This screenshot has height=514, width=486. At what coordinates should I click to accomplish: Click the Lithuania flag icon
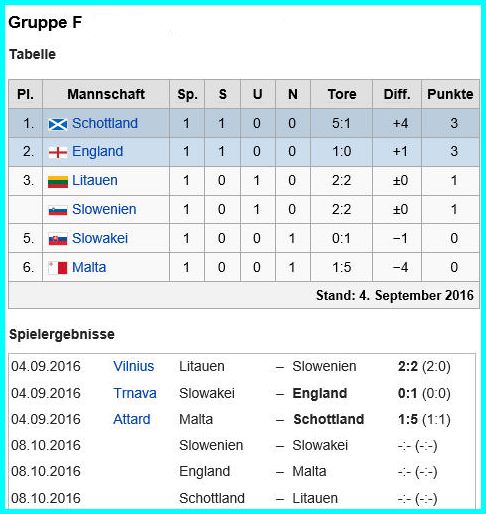coord(58,182)
